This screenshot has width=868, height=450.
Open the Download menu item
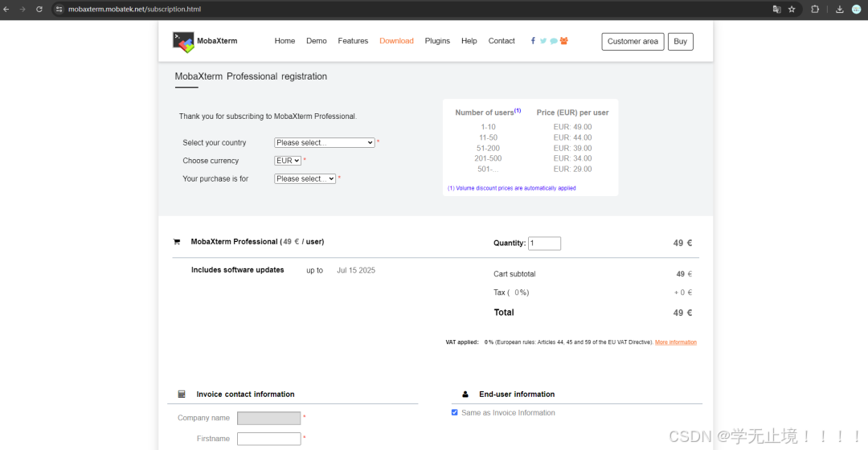click(396, 41)
